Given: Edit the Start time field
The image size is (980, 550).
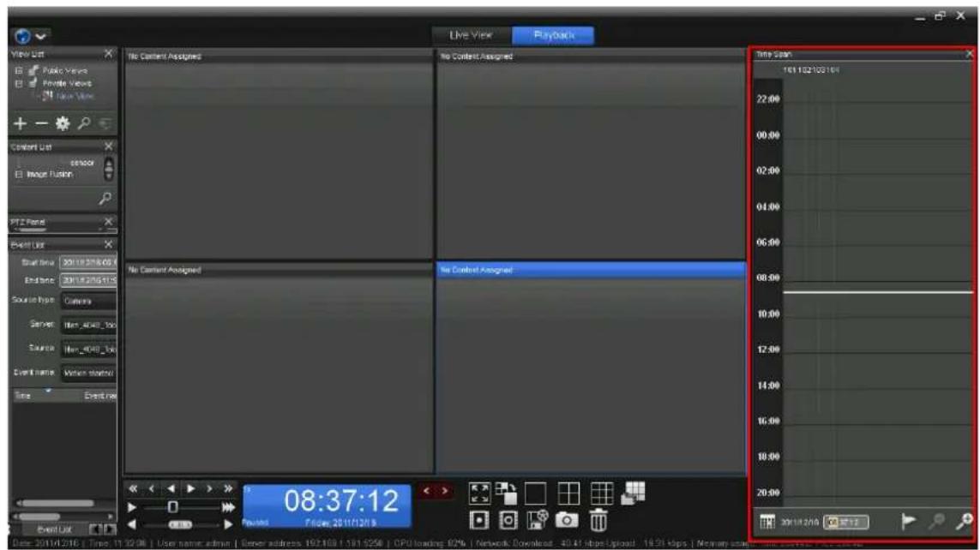Looking at the screenshot, I should point(88,263).
